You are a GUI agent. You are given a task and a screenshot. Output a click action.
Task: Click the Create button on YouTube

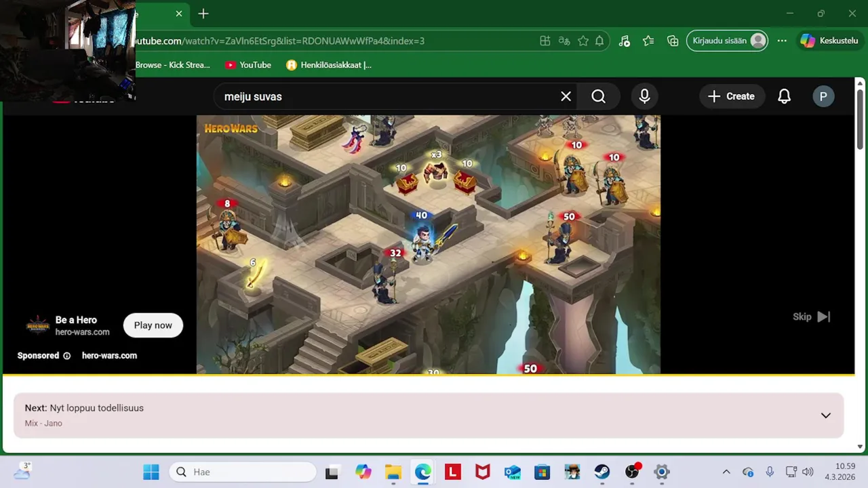pos(731,96)
